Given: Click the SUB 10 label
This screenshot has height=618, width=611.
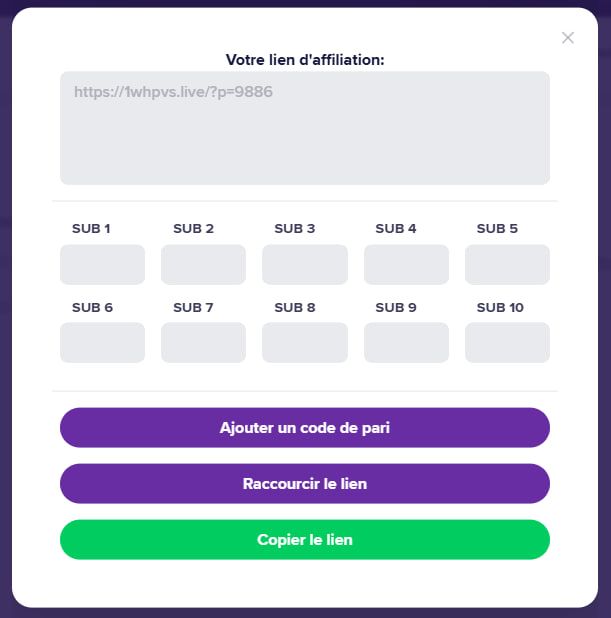Looking at the screenshot, I should tap(500, 308).
